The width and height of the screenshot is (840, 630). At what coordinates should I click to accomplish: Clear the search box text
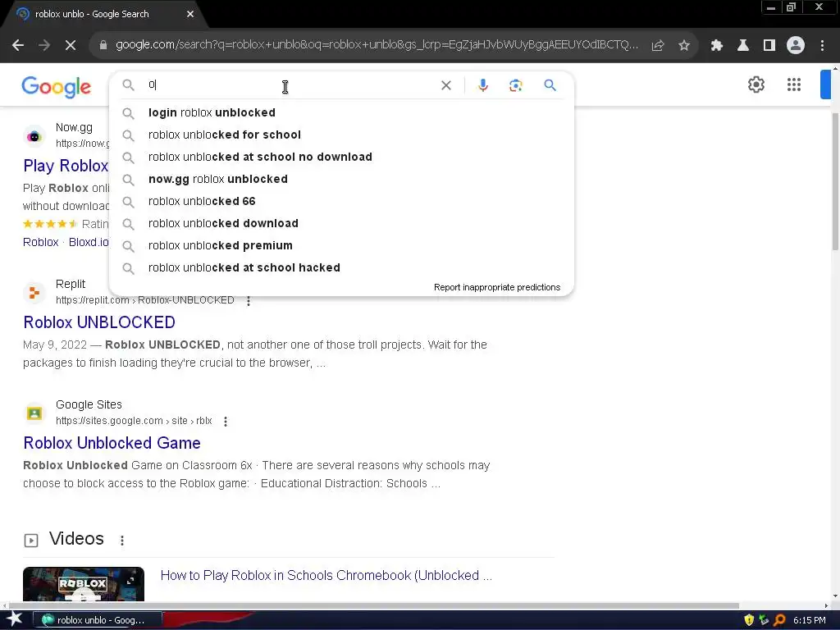(445, 85)
